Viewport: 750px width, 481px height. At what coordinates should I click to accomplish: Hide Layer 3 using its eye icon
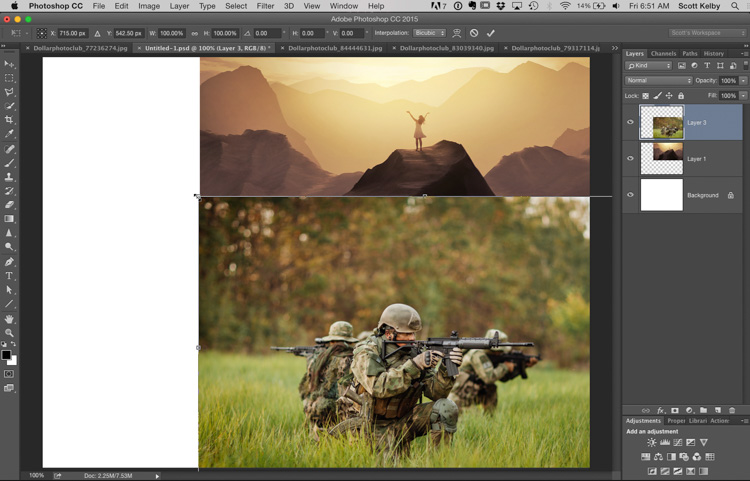630,123
